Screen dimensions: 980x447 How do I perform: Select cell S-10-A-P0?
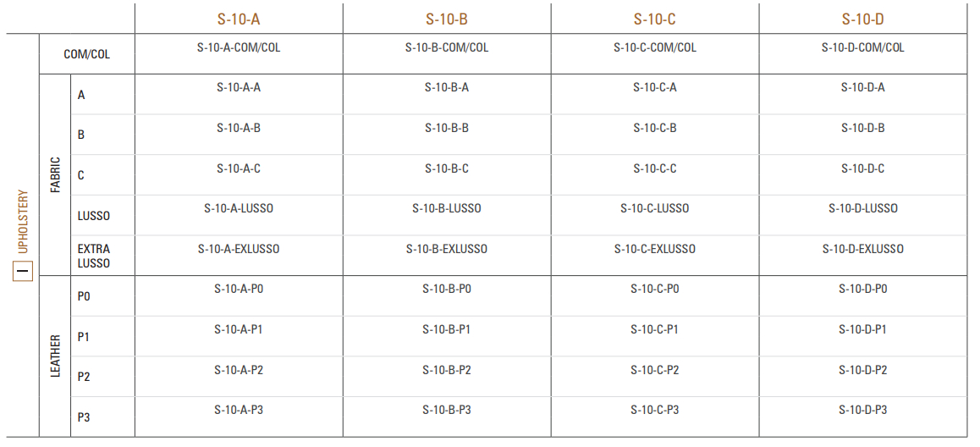point(238,289)
